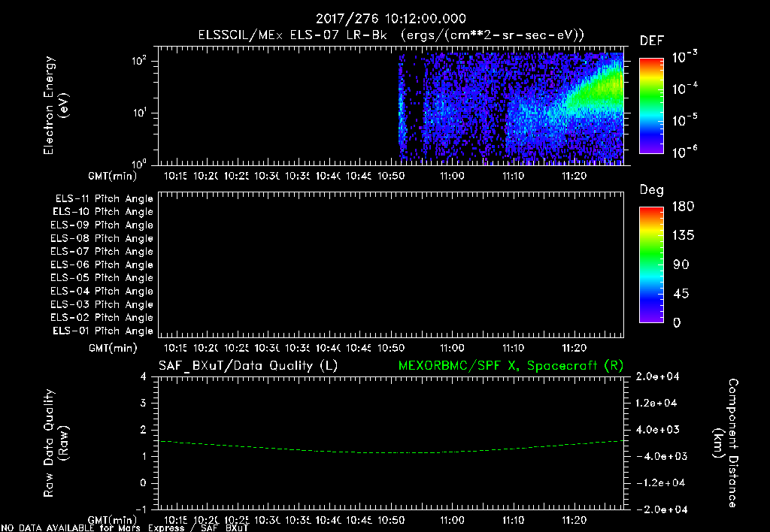Click 11:10 time tick under the pitch angle panel

pos(513,348)
